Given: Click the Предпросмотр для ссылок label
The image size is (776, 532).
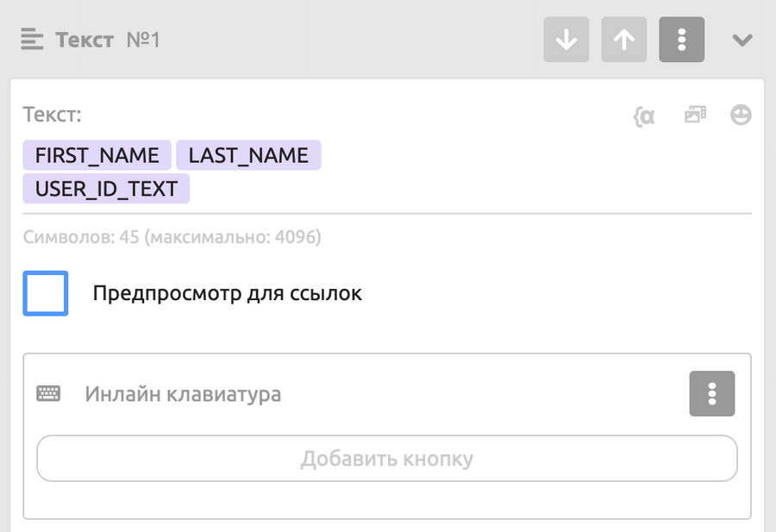Looking at the screenshot, I should point(227,293).
